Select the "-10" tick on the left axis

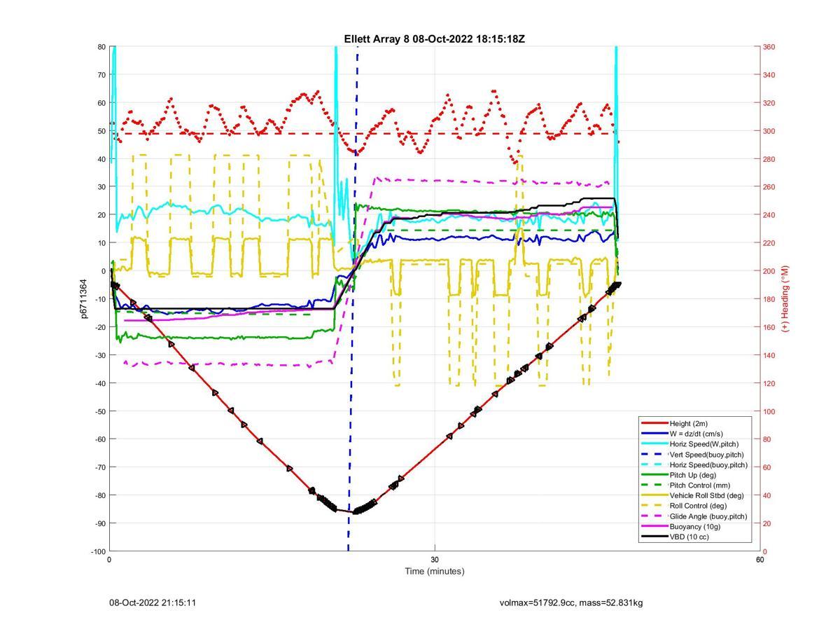[x=100, y=299]
